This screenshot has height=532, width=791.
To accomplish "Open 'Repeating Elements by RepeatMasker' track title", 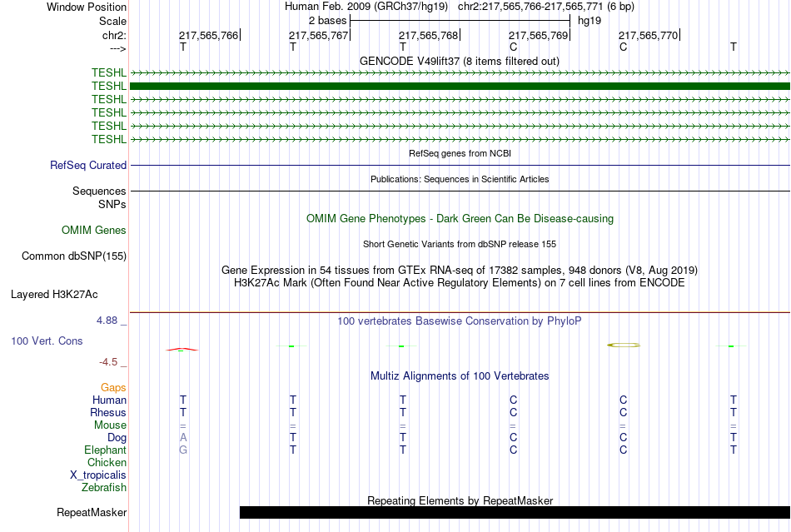I will pos(460,500).
